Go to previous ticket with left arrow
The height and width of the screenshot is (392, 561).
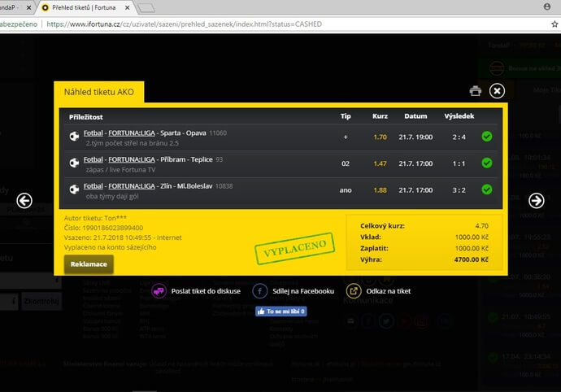(24, 201)
